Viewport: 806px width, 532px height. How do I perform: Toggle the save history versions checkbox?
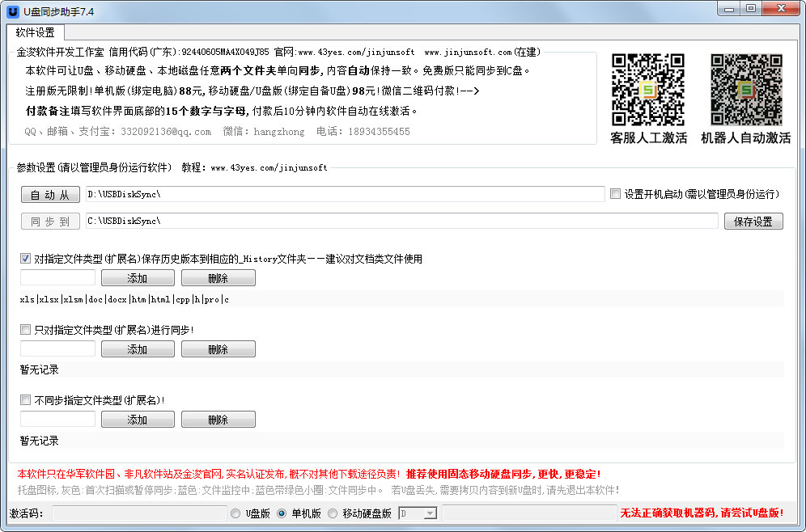26,259
